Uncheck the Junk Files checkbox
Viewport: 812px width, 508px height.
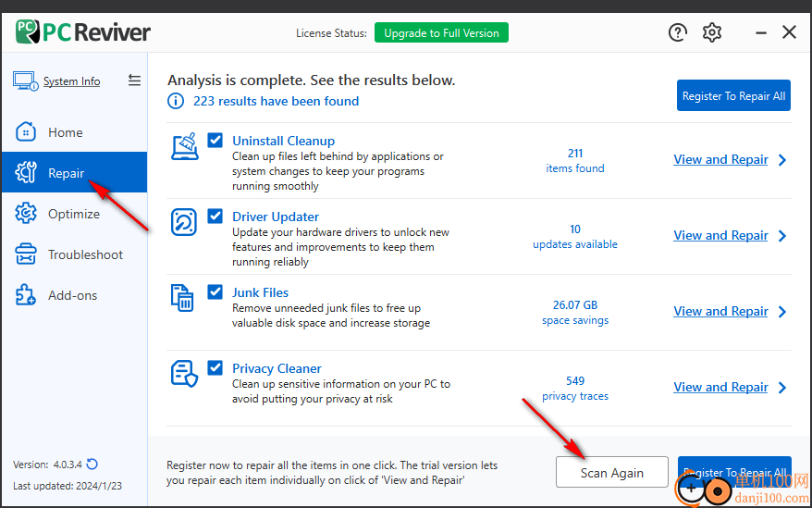pos(215,291)
